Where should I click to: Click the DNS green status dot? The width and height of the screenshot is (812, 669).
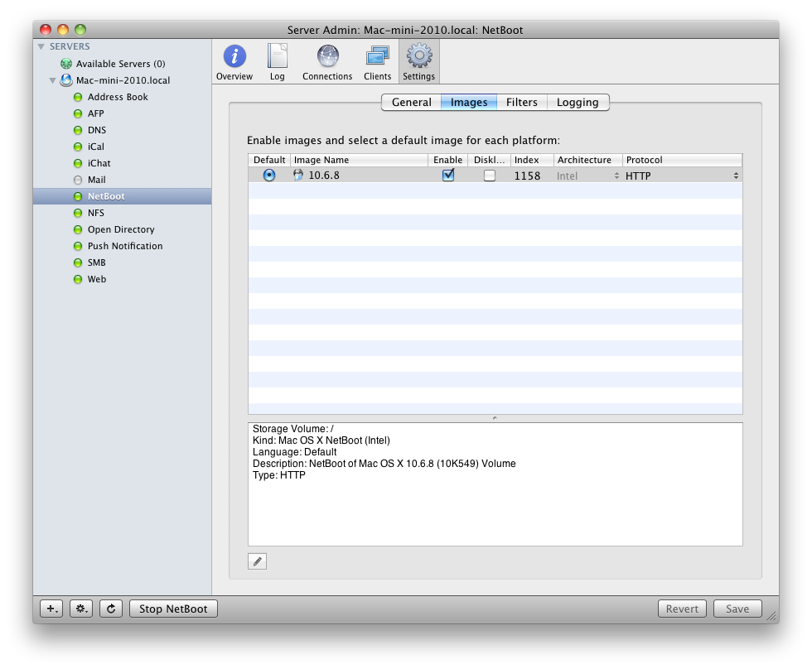coord(78,130)
